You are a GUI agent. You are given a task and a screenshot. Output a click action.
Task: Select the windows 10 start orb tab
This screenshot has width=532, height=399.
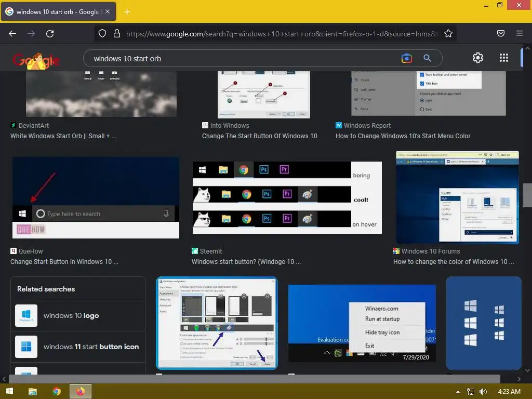click(58, 11)
